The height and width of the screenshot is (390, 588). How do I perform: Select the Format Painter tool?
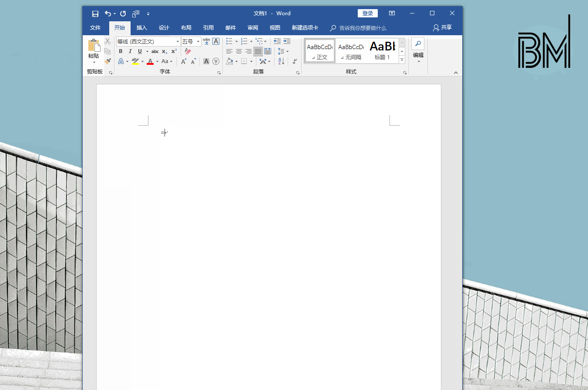coord(108,61)
